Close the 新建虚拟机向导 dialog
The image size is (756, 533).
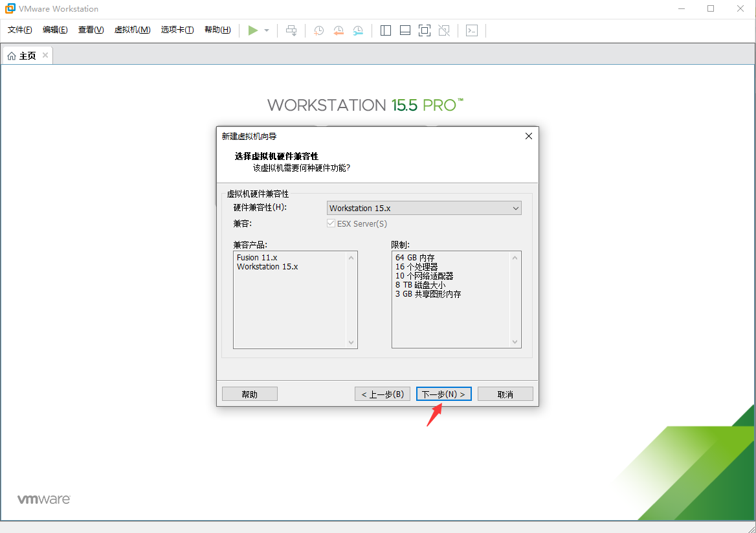point(528,136)
